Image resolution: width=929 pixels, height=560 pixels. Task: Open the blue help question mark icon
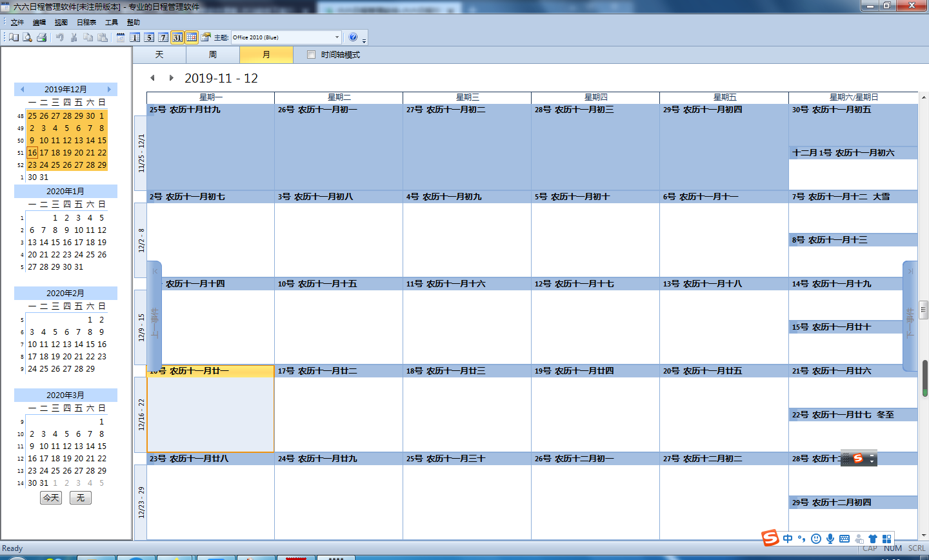(353, 37)
